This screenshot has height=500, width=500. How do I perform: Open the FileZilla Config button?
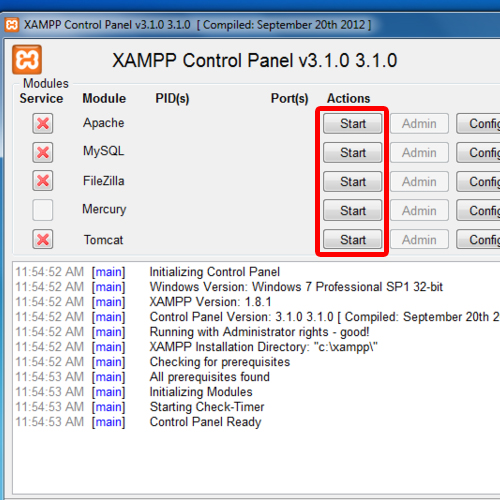[478, 182]
